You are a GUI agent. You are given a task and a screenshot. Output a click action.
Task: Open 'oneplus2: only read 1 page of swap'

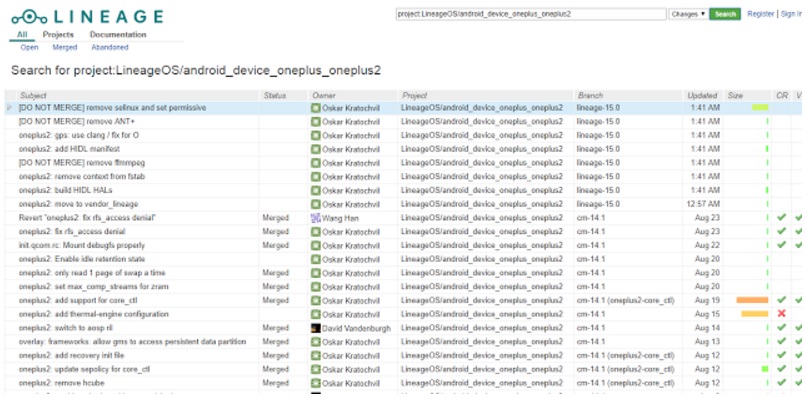tap(92, 273)
